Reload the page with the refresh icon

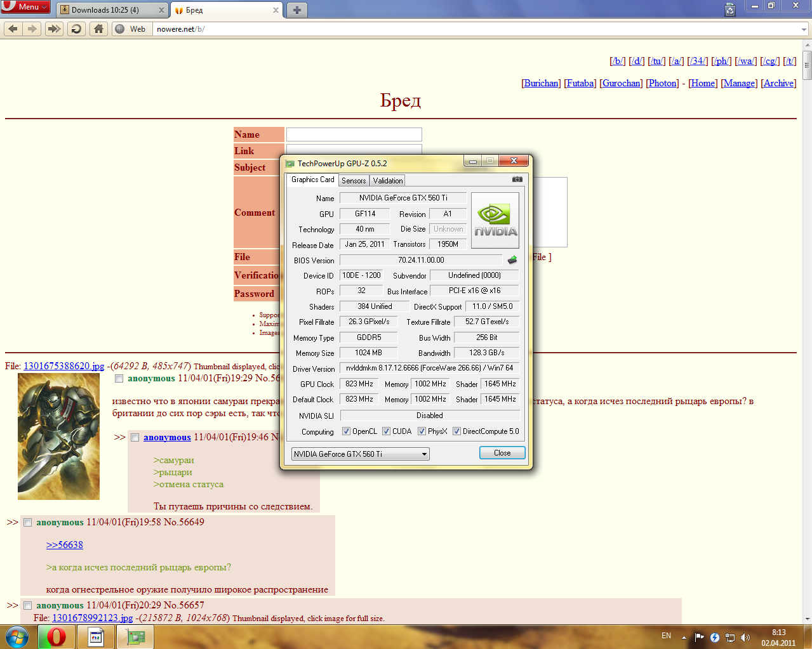[76, 29]
